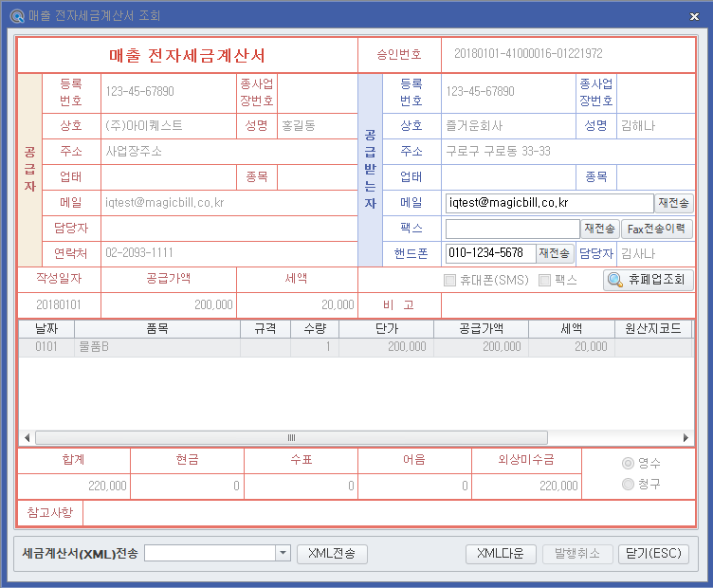Click the magnifier icon in the title bar
713x588 pixels.
[17, 16]
